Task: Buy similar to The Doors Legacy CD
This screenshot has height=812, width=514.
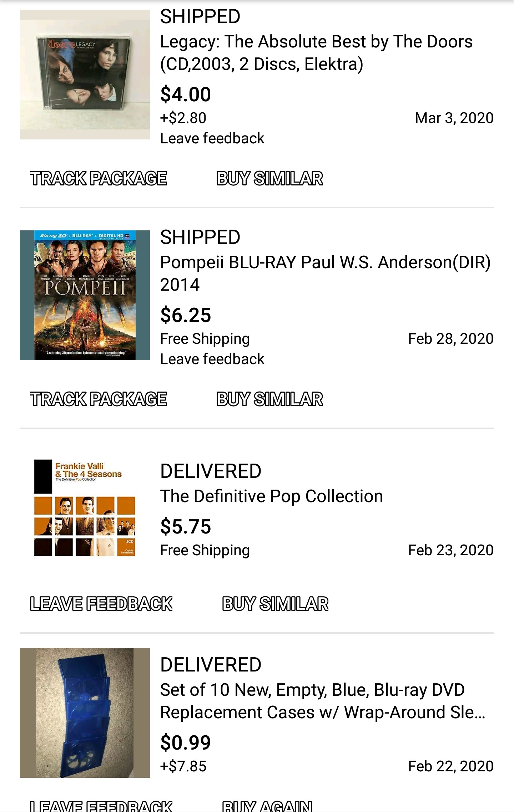Action: [x=269, y=178]
